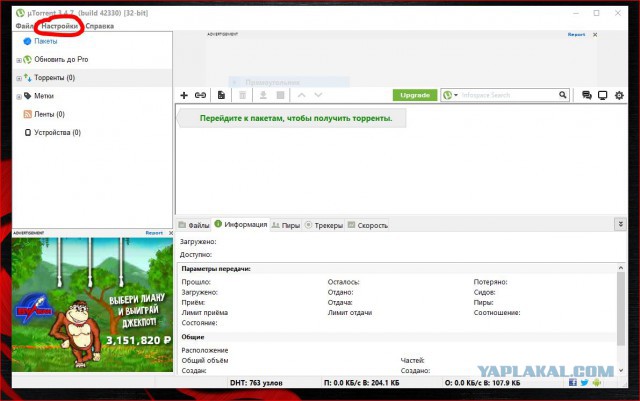Click the chat bubbles icon in toolbar
The image size is (640, 401).
(x=587, y=95)
